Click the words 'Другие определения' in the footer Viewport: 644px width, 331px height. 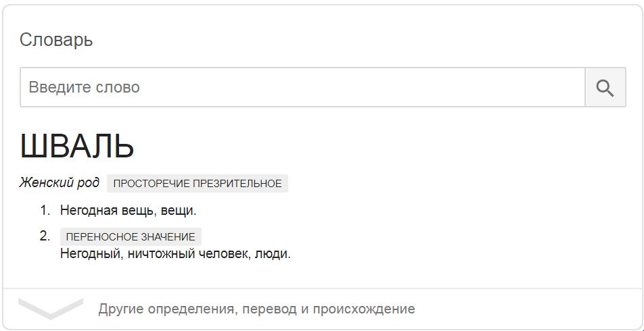[167, 309]
